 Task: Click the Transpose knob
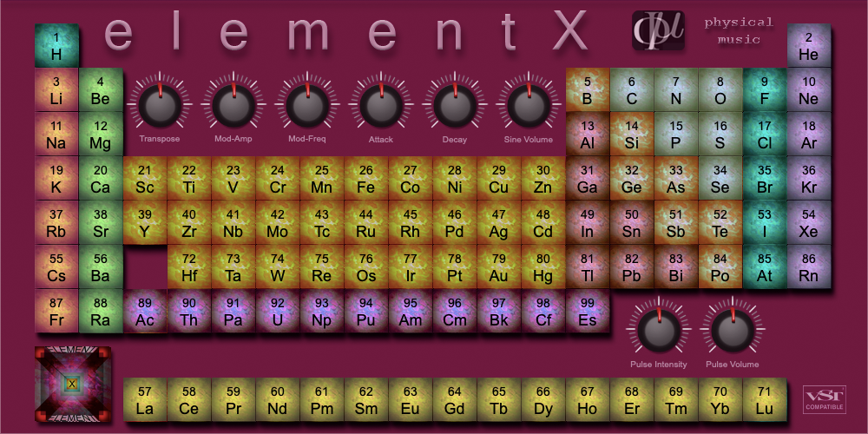tap(160, 104)
